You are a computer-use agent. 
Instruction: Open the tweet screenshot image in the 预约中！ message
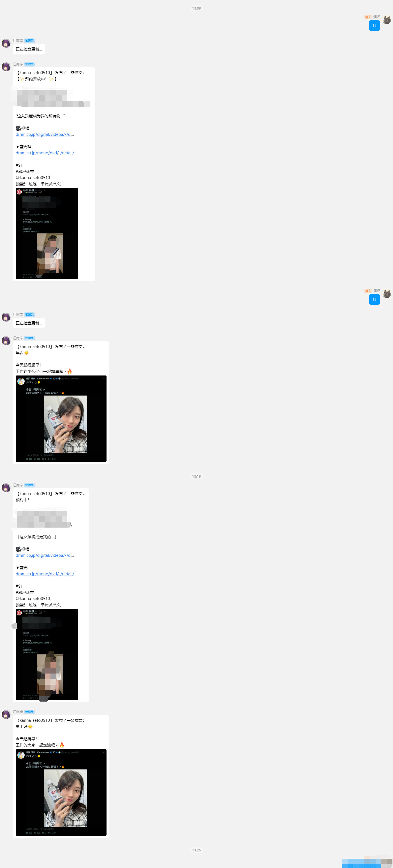coord(47,654)
